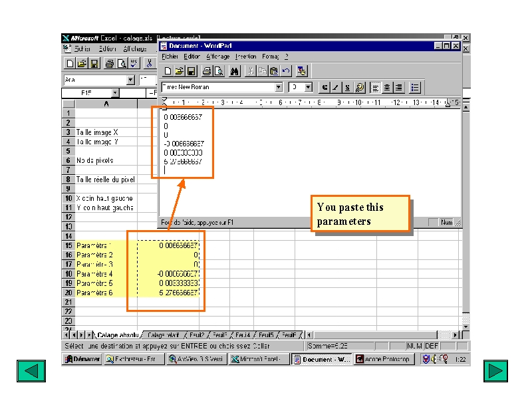
Task: Open WordPad Insertion menu
Action: pos(246,57)
